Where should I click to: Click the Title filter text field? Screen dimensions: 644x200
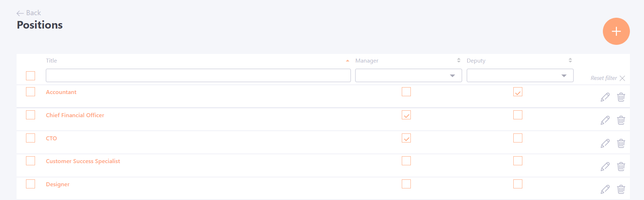tap(198, 76)
